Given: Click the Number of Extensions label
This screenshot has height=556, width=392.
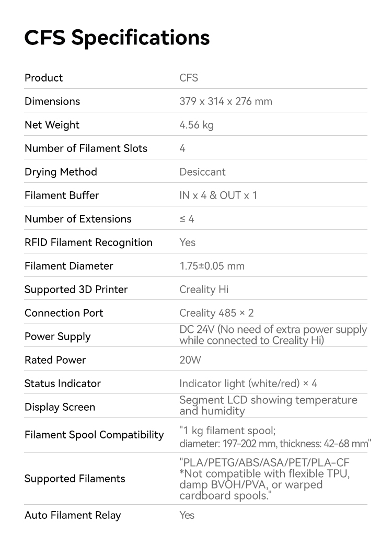Looking at the screenshot, I should [78, 219].
